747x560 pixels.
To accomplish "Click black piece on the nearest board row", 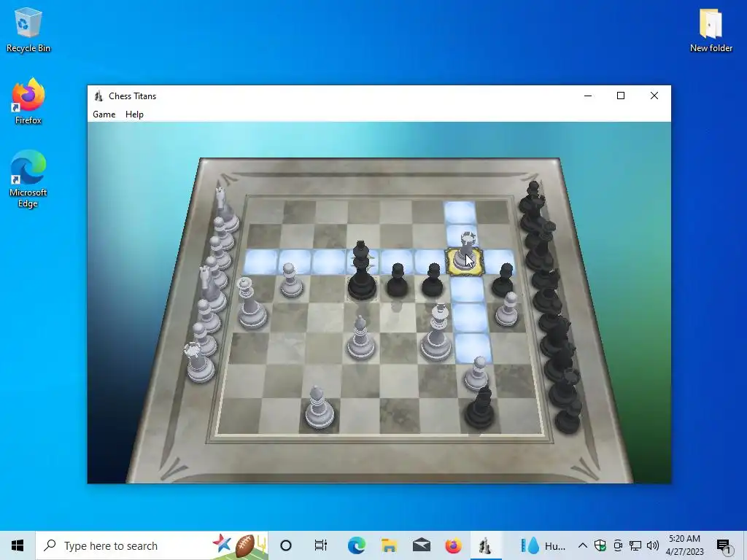I will tap(480, 408).
